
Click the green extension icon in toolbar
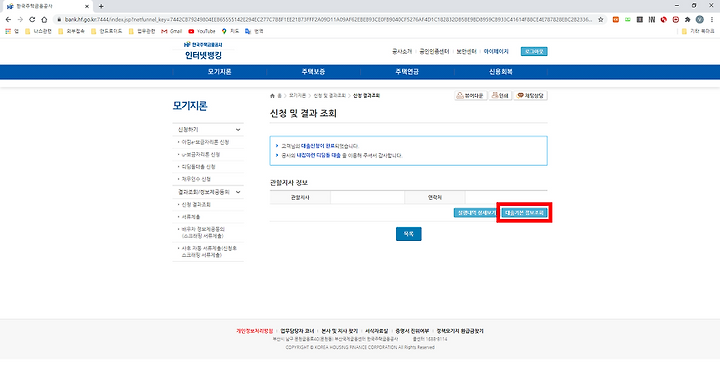click(x=628, y=19)
